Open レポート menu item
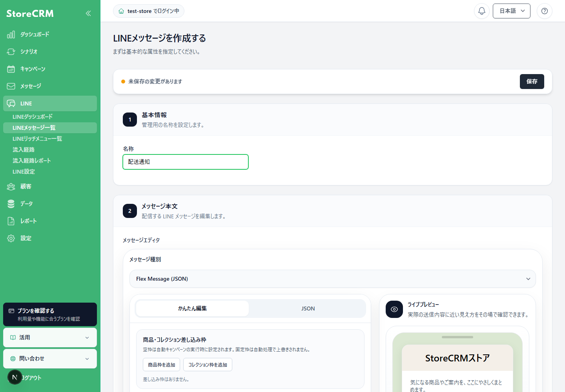565x392 pixels. tap(50, 221)
